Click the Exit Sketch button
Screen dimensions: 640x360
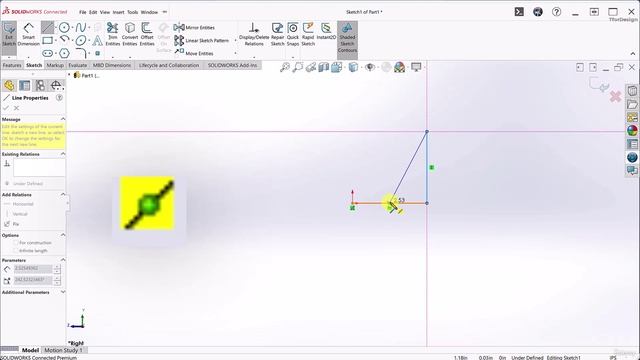point(9,35)
